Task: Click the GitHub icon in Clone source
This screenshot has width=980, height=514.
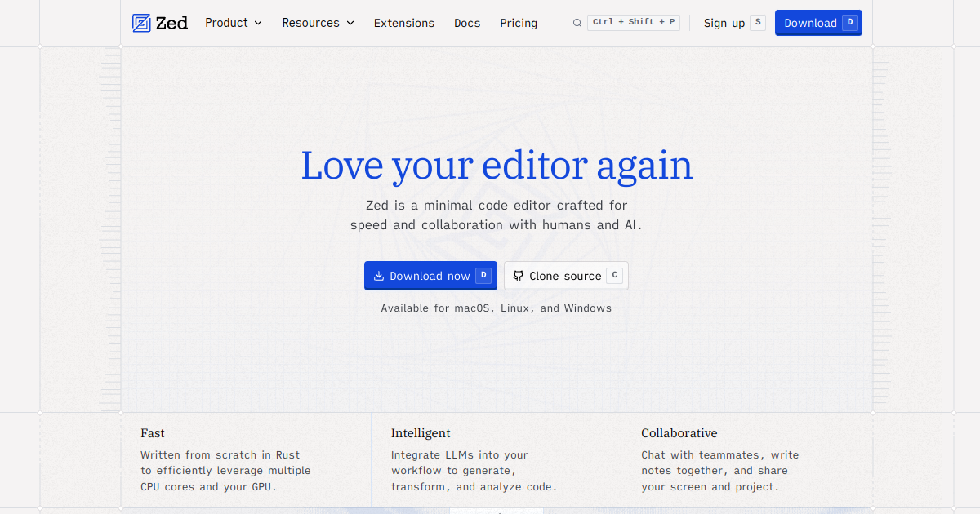Action: point(518,276)
